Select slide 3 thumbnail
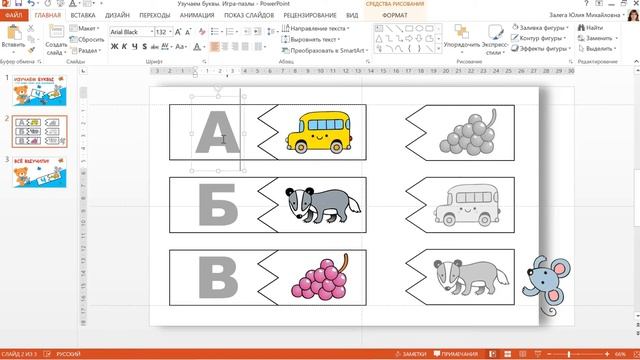 click(x=39, y=172)
